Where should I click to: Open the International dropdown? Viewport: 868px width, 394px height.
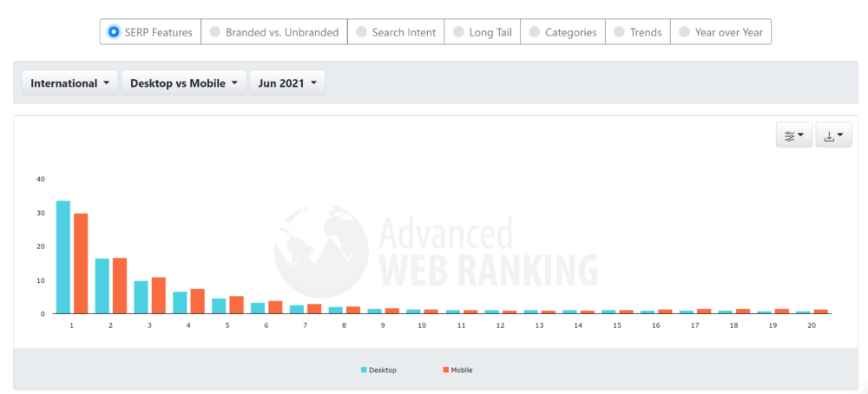coord(70,83)
